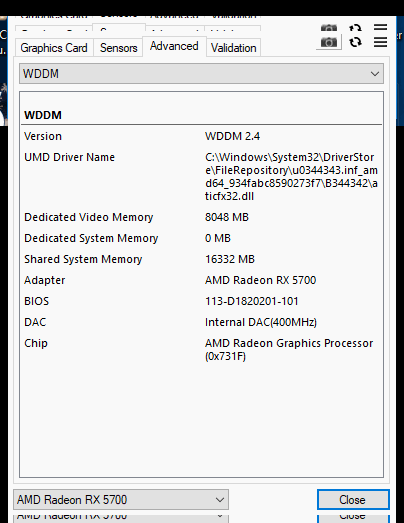Select the WDDM 2.4 version value
This screenshot has width=404, height=523.
(x=233, y=136)
